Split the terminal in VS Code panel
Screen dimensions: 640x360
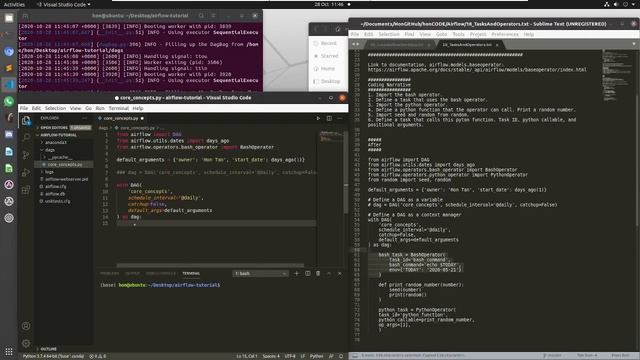pyautogui.click(x=307, y=273)
